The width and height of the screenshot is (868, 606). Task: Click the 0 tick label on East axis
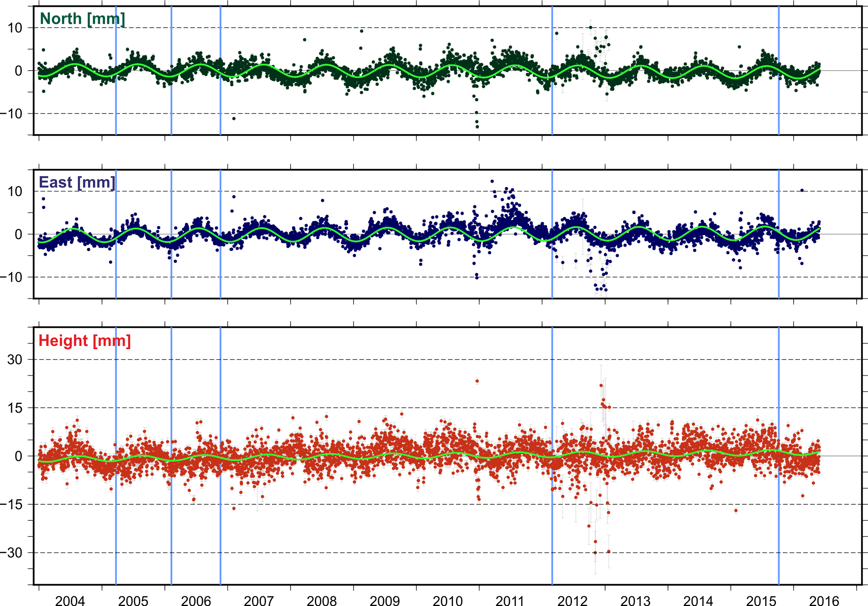(18, 234)
